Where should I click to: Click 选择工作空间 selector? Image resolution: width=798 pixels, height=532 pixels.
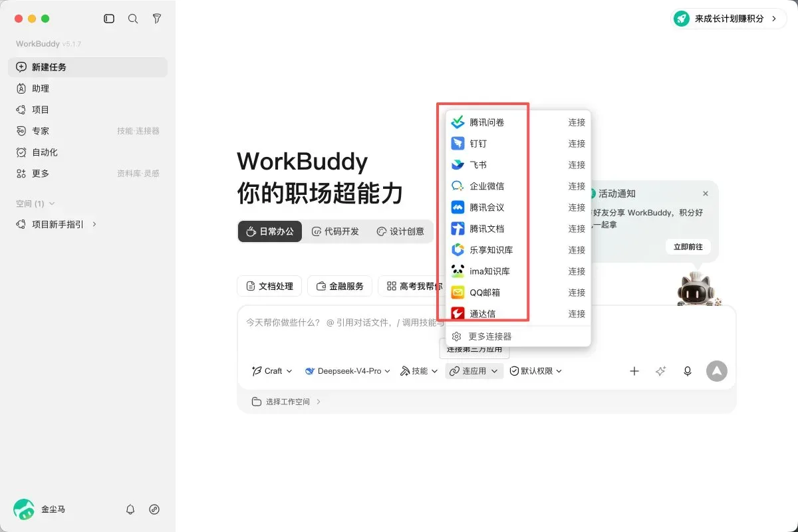coord(286,402)
